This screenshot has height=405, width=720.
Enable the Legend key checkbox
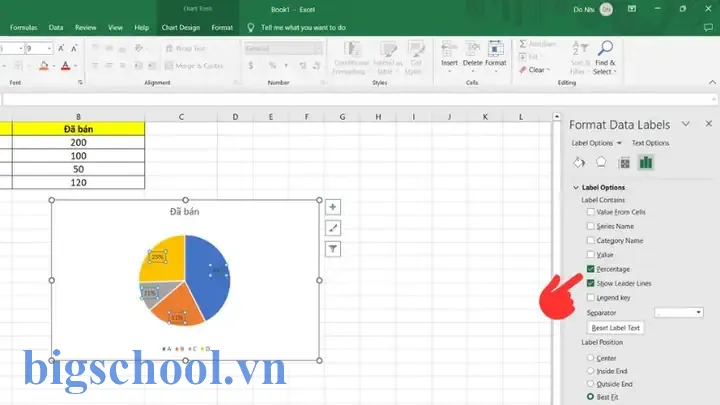[591, 298]
